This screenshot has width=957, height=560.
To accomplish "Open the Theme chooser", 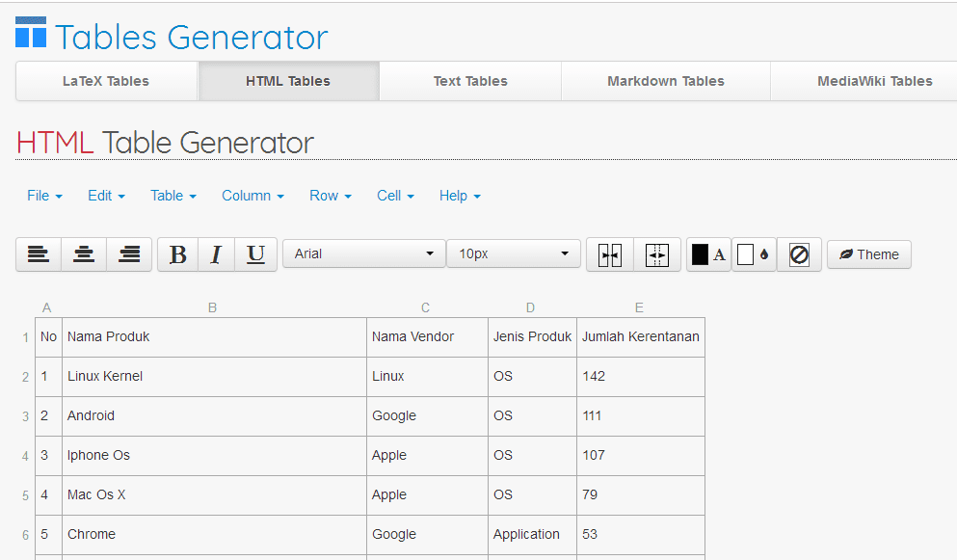I will coord(869,254).
